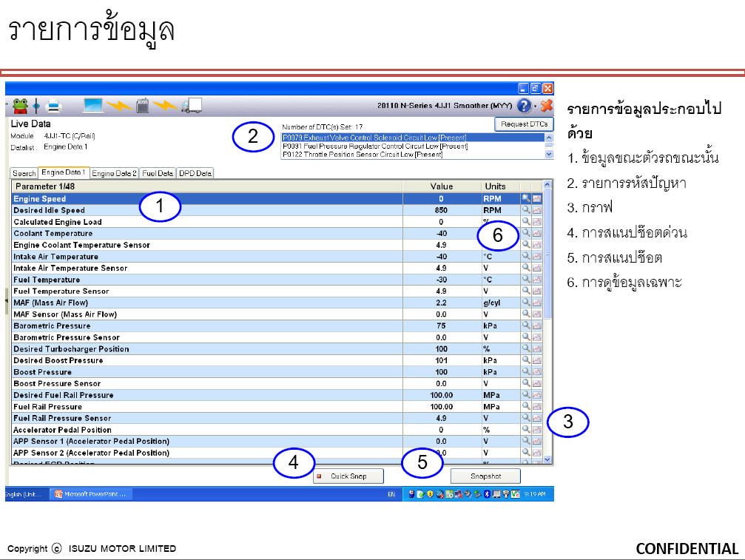745x560 pixels.
Task: Open magnifier view for Fuel Rail Pressure row
Action: click(525, 406)
